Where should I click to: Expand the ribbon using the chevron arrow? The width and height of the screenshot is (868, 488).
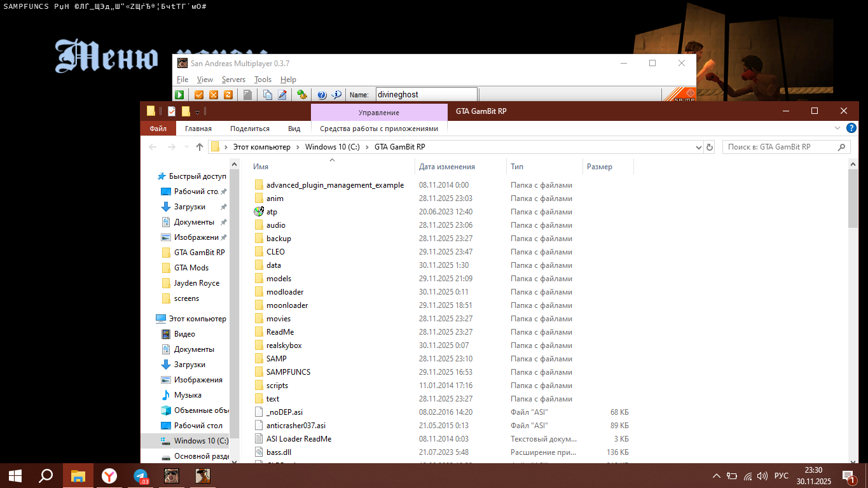(837, 129)
